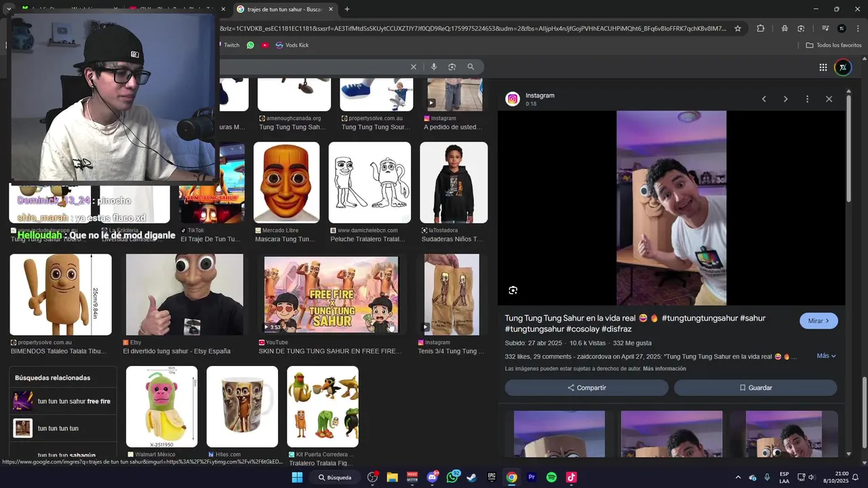
Task: Open Chrome extensions puzzle icon
Action: [760, 28]
